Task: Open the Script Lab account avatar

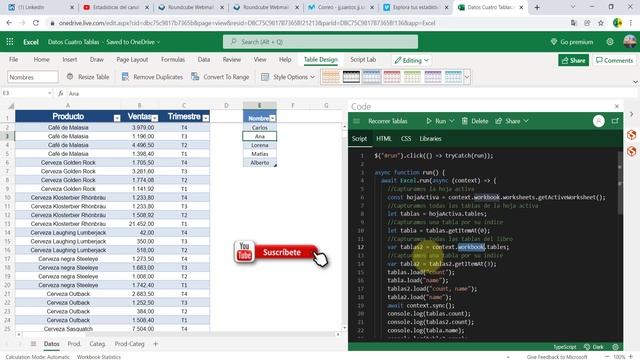Action: pos(599,121)
